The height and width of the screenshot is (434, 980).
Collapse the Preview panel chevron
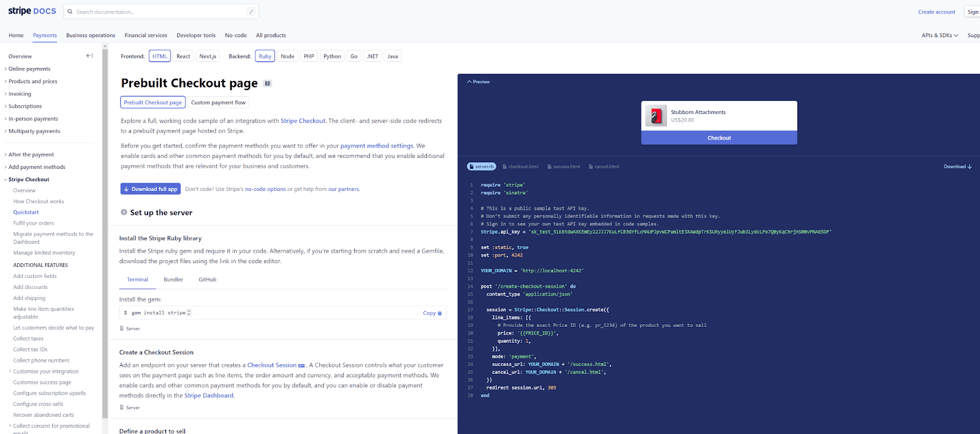click(469, 81)
